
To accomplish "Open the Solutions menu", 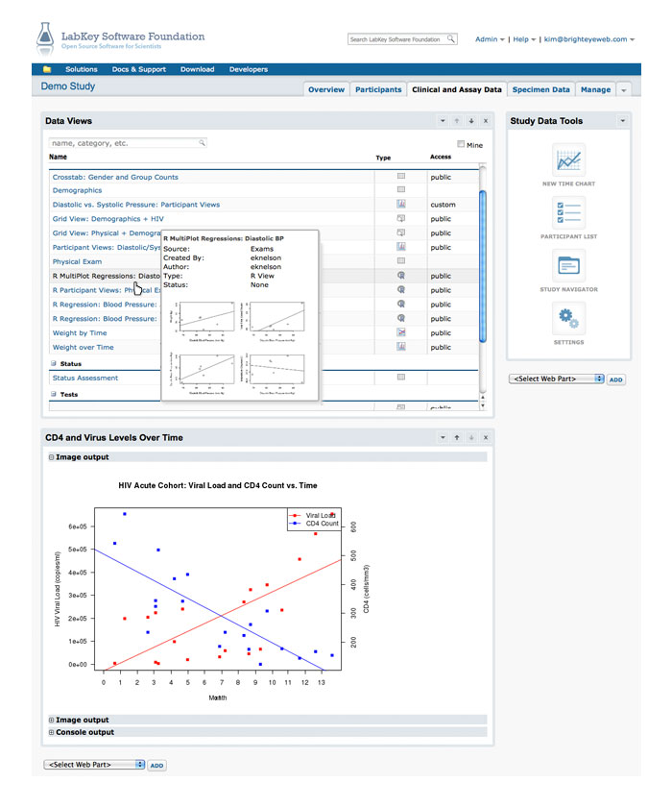I will 82,69.
